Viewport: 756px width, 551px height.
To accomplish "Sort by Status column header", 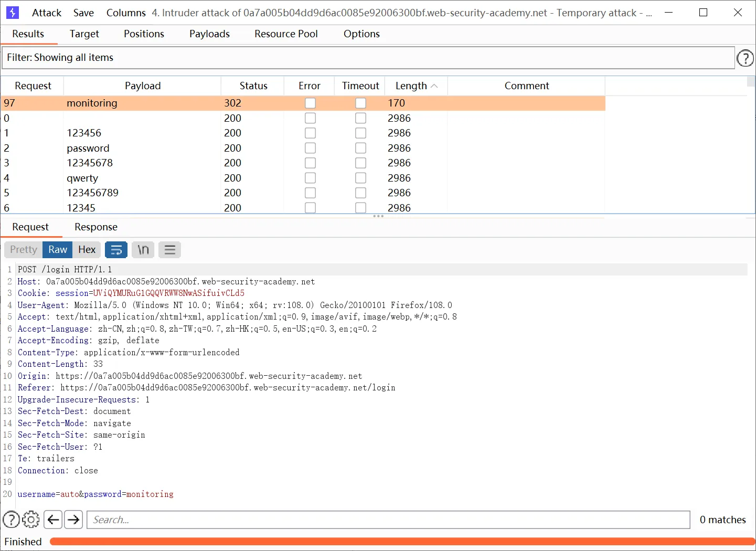I will click(253, 86).
